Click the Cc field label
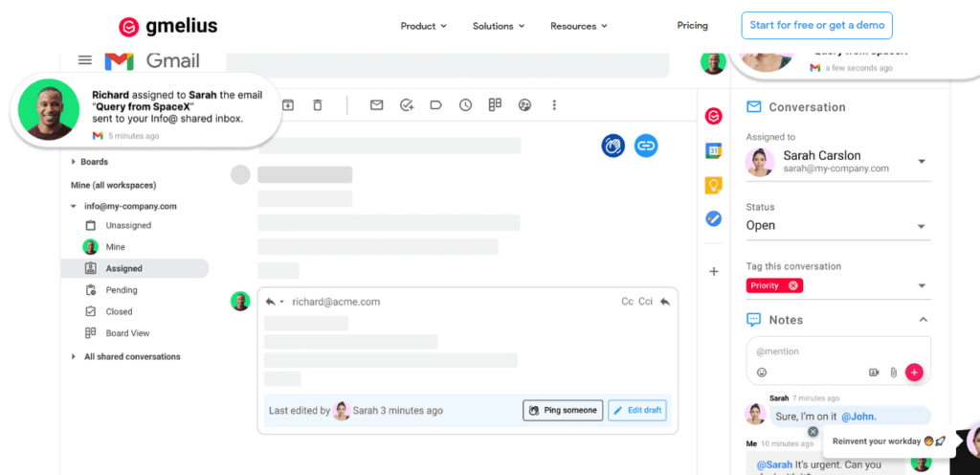Viewport: 980px width, 475px height. tap(627, 302)
